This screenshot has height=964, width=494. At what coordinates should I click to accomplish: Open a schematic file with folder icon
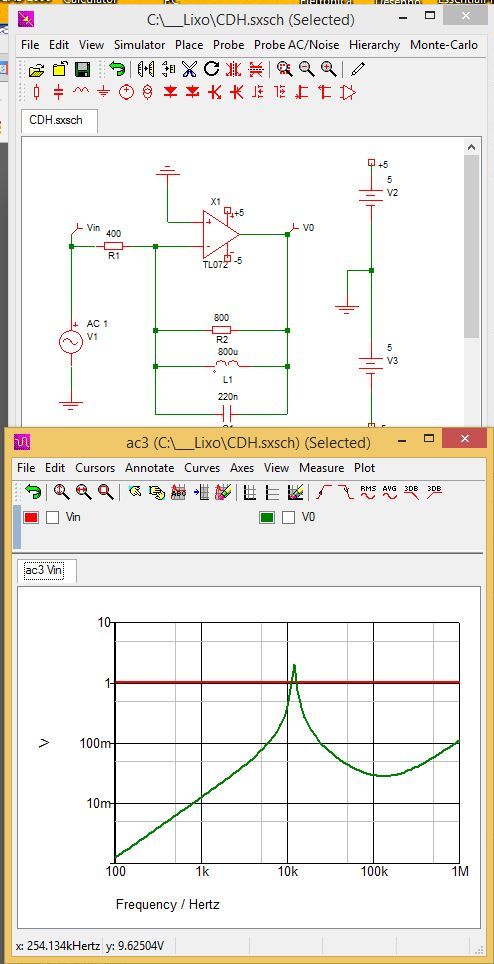pos(36,69)
